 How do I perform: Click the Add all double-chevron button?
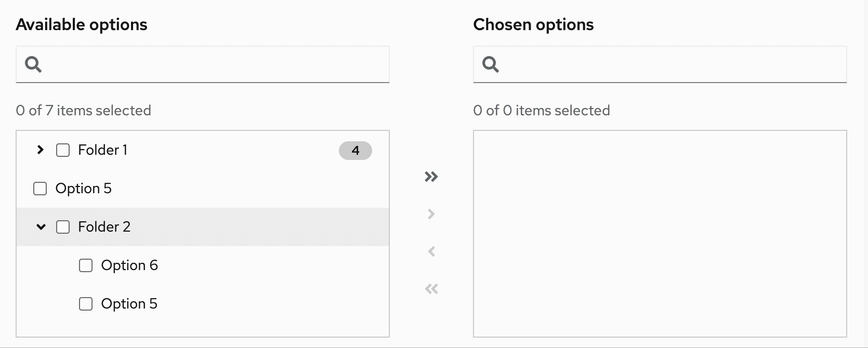pyautogui.click(x=431, y=177)
